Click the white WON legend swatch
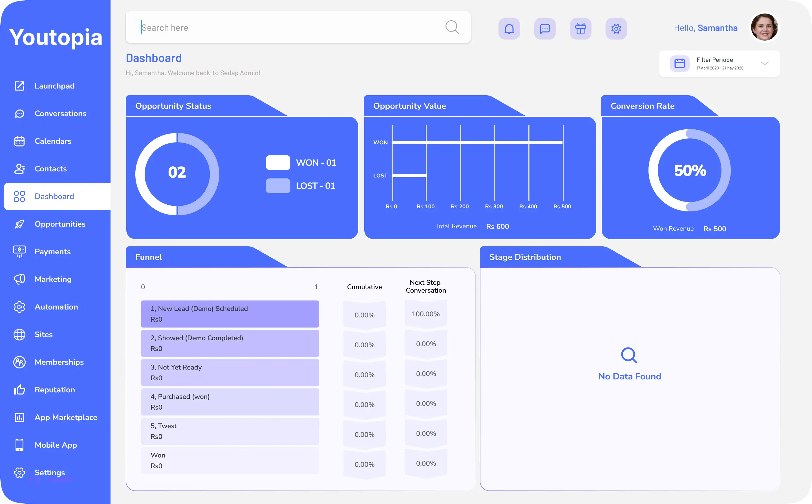 278,163
